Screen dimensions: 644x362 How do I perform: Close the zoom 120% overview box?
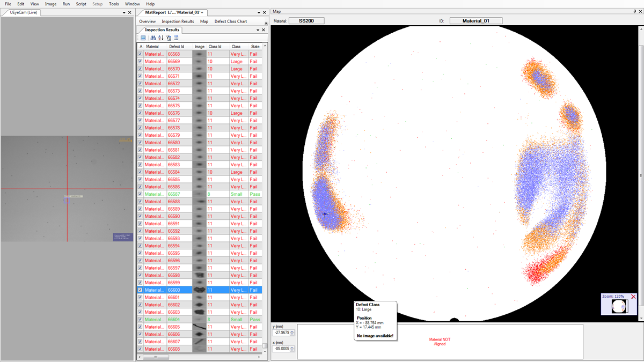(x=633, y=297)
